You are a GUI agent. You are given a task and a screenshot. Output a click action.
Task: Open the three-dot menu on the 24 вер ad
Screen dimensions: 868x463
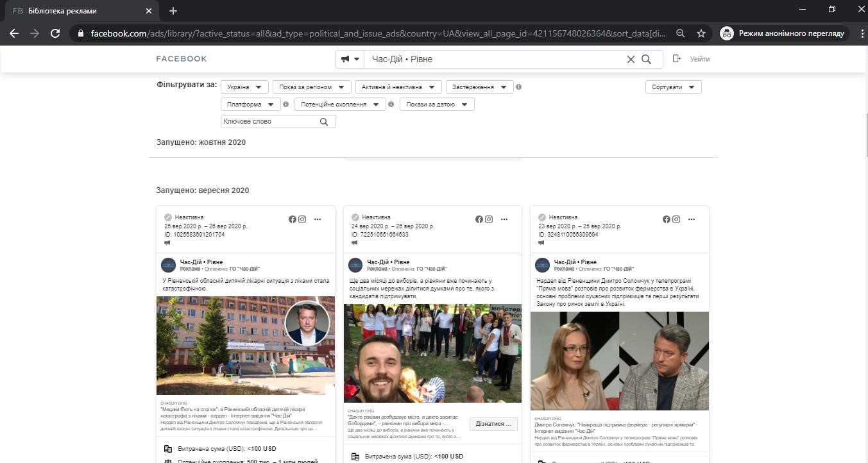point(504,219)
